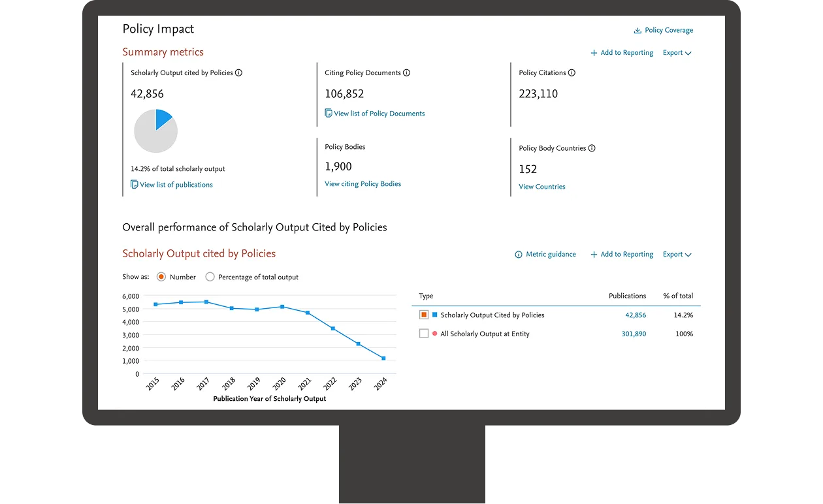823x504 pixels.
Task: Select the Number radio button
Action: 161,277
